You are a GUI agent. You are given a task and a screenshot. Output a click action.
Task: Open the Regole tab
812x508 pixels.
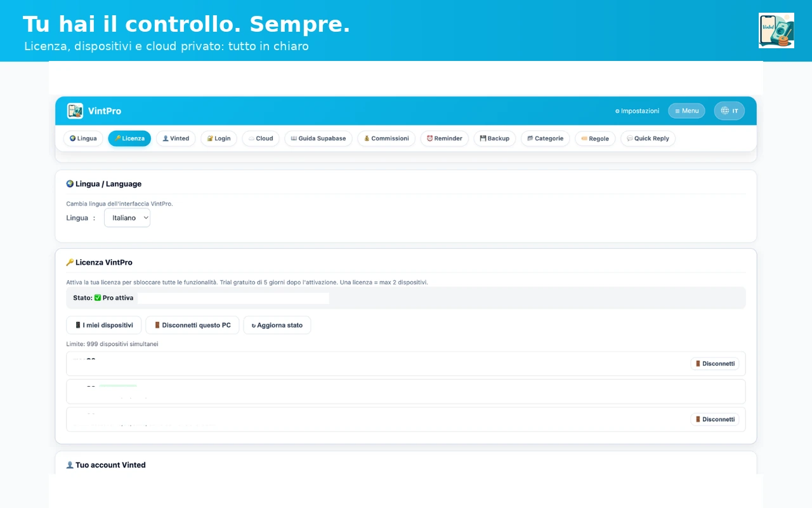[595, 138]
